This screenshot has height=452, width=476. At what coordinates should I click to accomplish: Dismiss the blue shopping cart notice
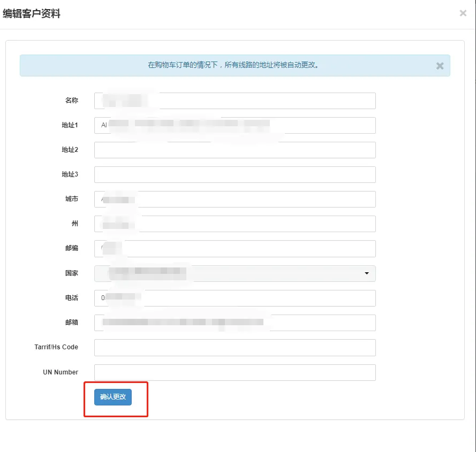(440, 66)
